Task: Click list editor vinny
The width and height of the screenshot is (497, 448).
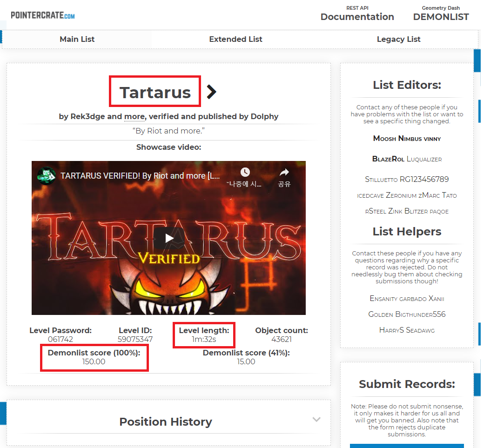Action: click(x=432, y=139)
